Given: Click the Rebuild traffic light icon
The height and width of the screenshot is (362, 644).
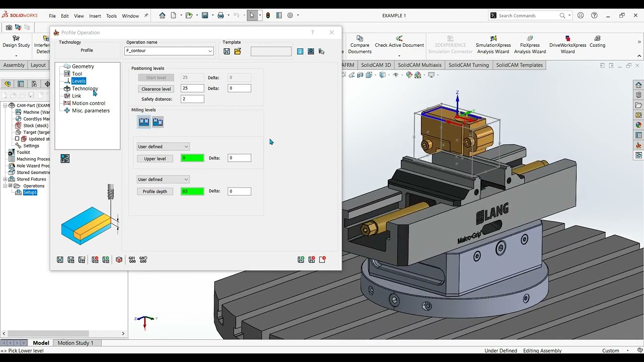Looking at the screenshot, I should (268, 16).
